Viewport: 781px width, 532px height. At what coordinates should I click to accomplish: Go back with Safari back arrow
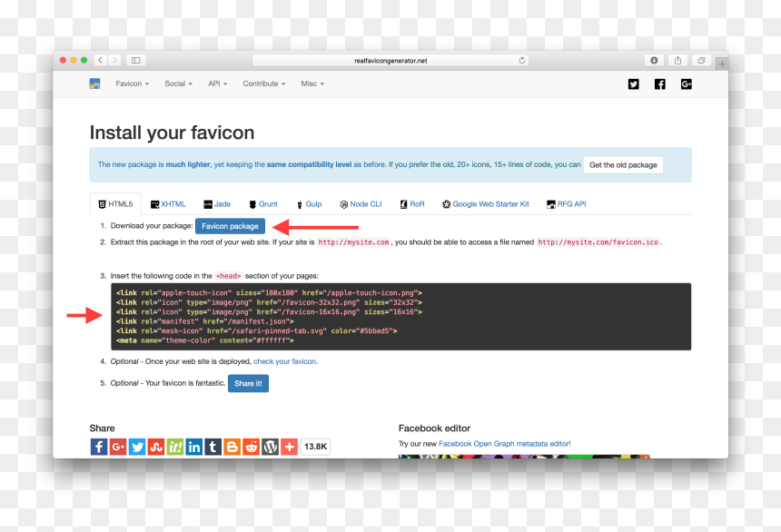pos(101,60)
